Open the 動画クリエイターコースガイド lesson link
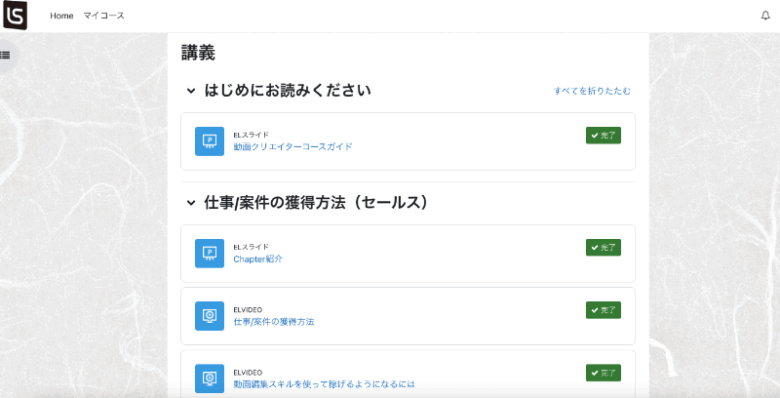 [293, 147]
